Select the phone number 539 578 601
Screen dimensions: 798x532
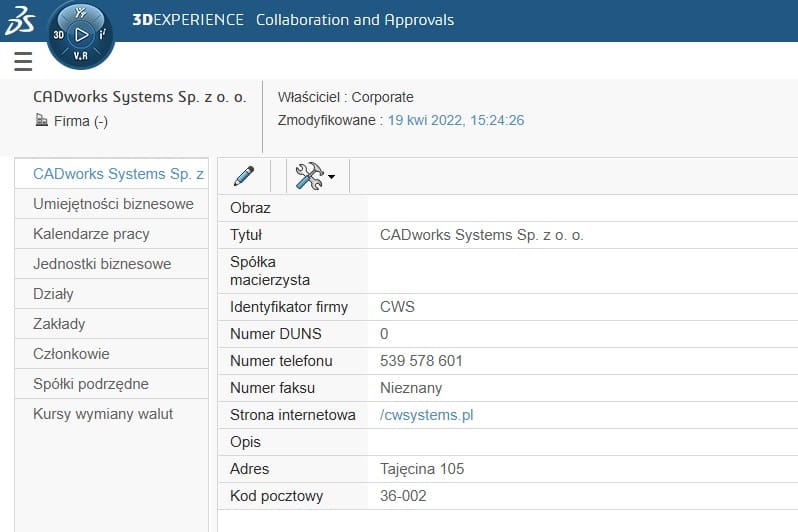tap(421, 361)
